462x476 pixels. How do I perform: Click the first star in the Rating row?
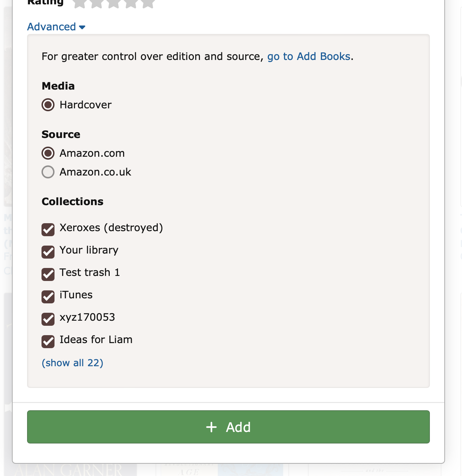tap(79, 4)
